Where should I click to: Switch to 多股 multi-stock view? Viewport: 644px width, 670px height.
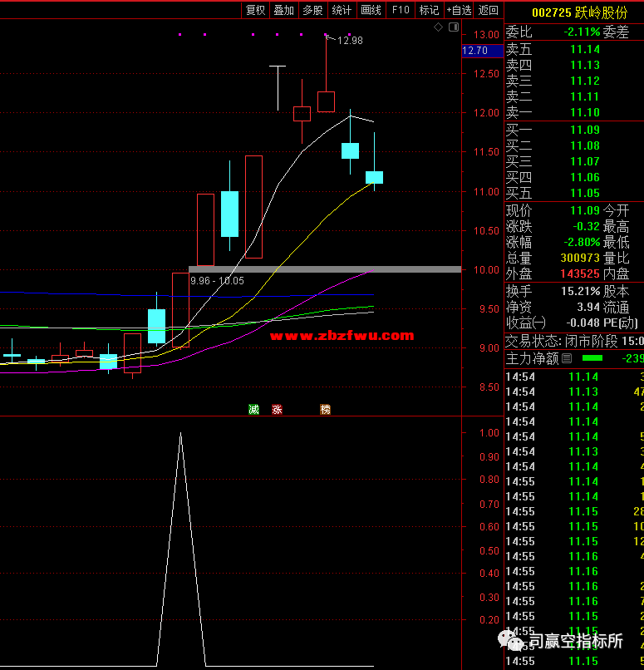pyautogui.click(x=312, y=10)
